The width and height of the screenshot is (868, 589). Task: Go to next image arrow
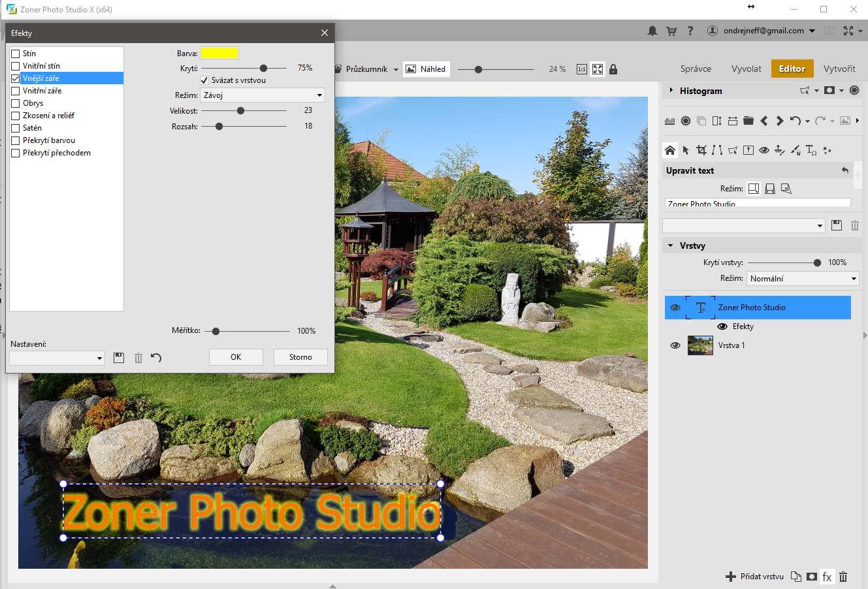click(779, 121)
